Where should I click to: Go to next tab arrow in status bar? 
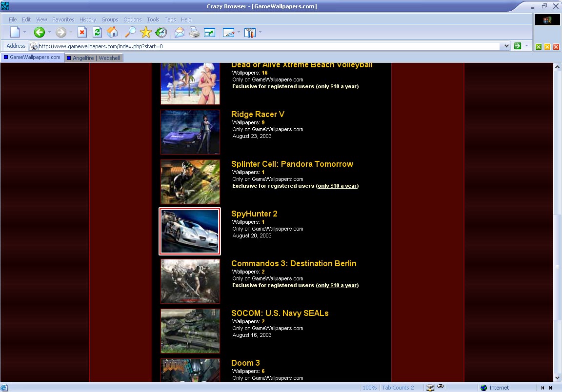coord(551,388)
